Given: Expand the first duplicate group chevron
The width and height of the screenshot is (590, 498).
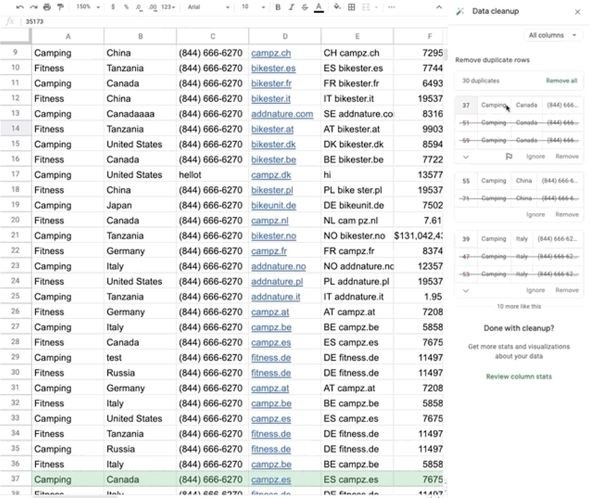Looking at the screenshot, I should [466, 157].
